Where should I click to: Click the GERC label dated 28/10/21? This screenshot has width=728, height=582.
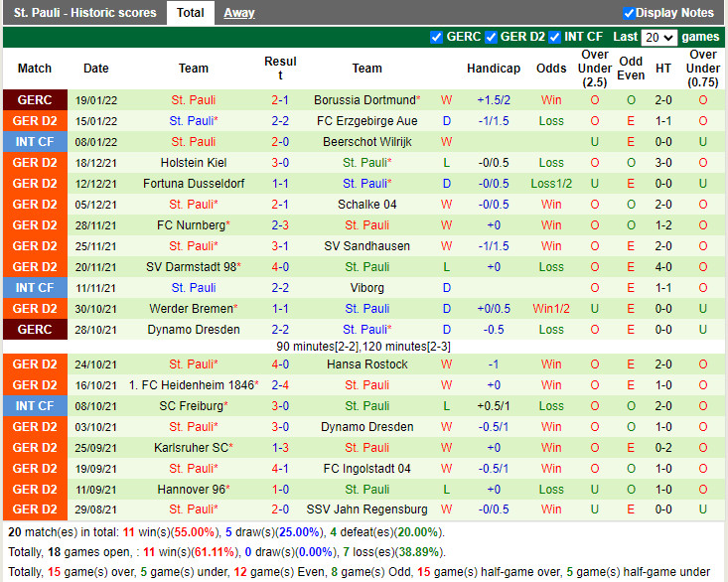coord(35,330)
